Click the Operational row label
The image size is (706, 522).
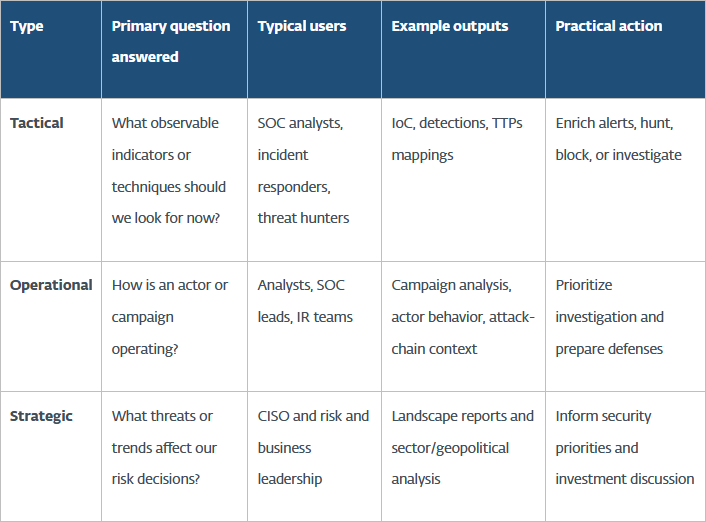tap(51, 327)
